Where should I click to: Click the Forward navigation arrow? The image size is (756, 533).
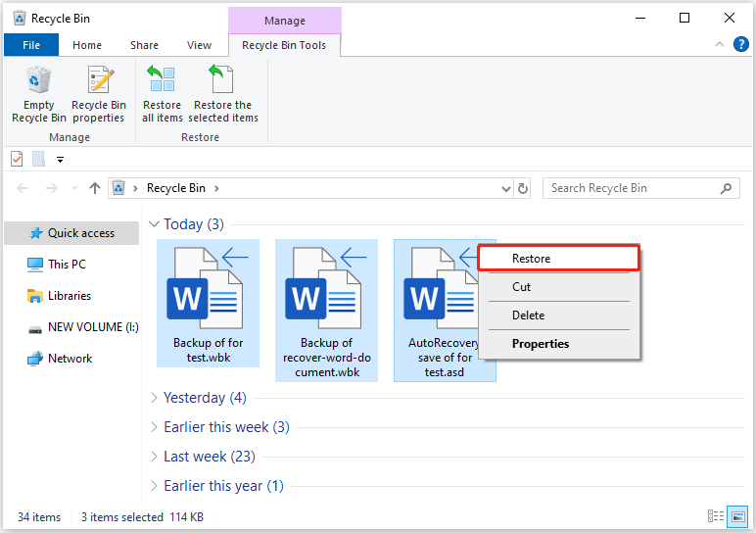tap(52, 188)
